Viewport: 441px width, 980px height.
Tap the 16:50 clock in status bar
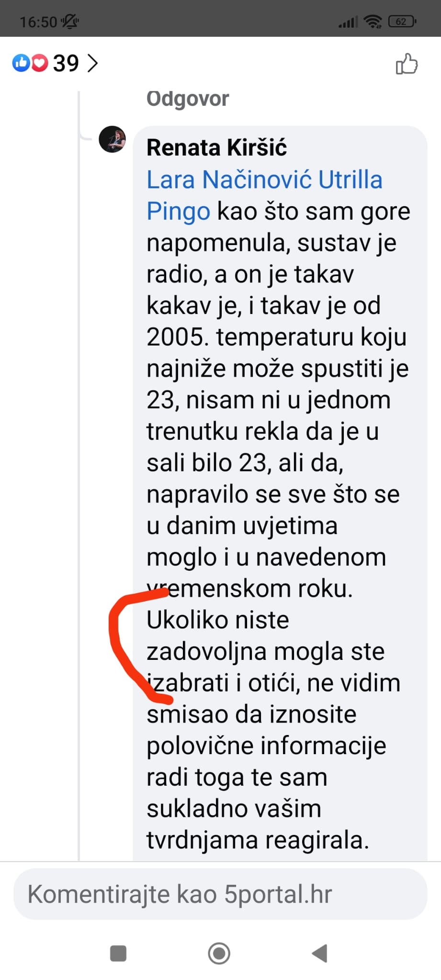(38, 22)
